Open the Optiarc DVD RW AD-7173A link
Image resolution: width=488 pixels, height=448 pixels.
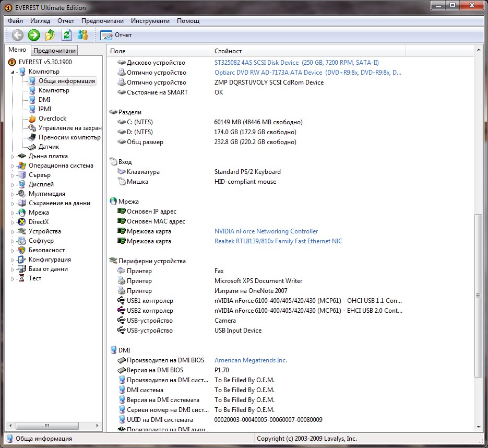[x=308, y=73]
